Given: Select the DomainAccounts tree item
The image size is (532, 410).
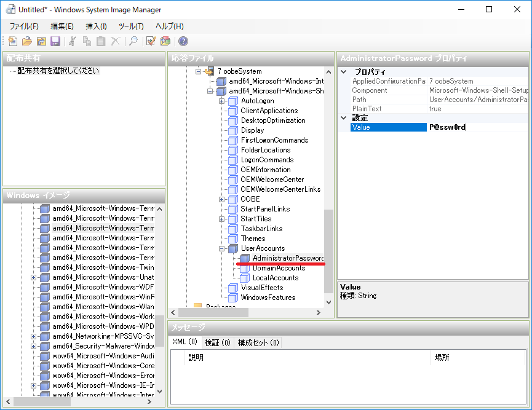Looking at the screenshot, I should pos(279,268).
